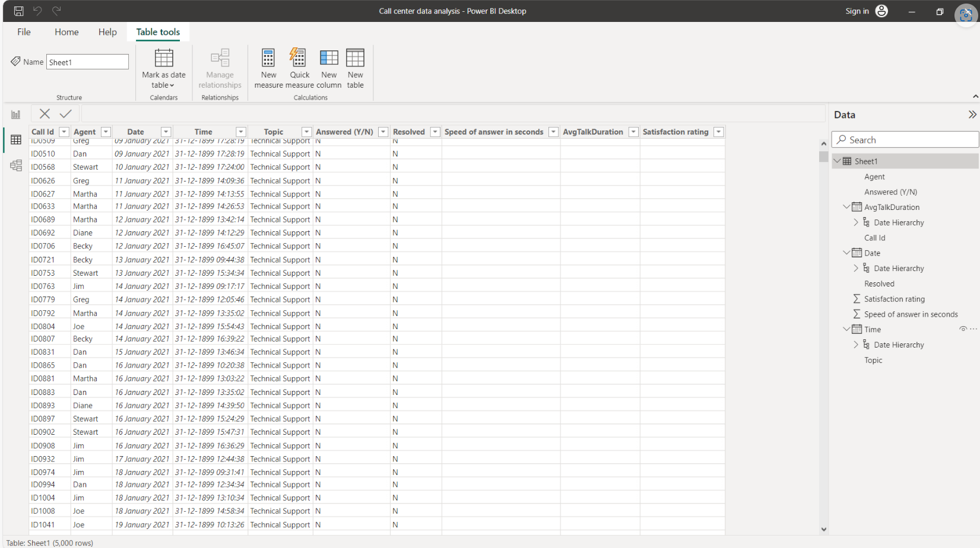Toggle visibility of the Time table

click(x=962, y=329)
